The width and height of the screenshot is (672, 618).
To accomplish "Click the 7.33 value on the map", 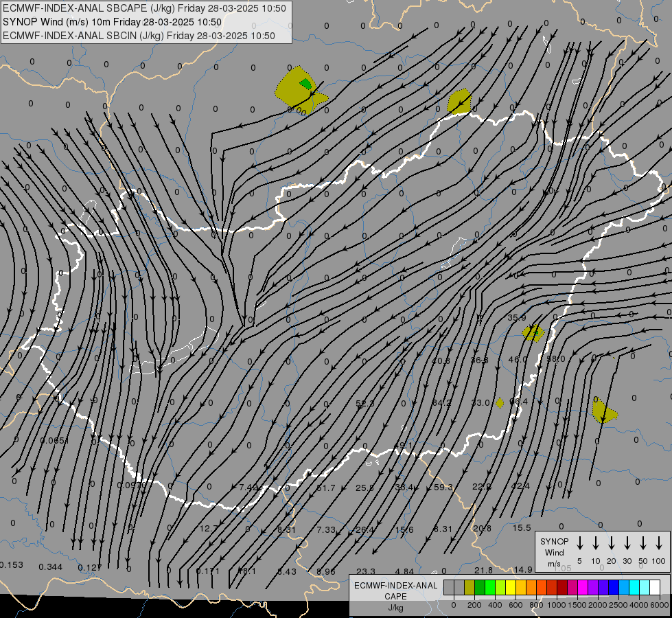I will point(326,529).
